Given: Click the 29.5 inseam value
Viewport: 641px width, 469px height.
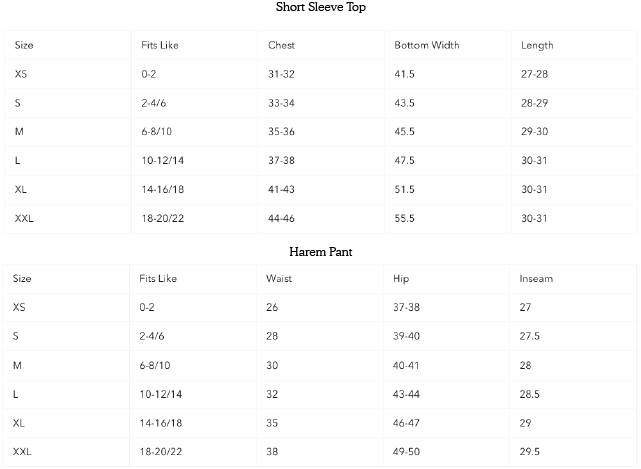Looking at the screenshot, I should coord(530,453).
